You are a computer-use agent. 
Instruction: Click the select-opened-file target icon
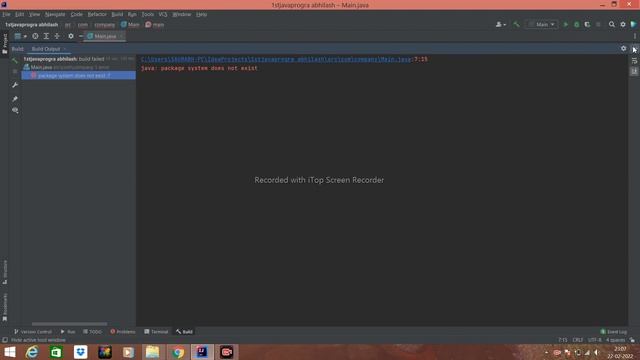tap(36, 36)
